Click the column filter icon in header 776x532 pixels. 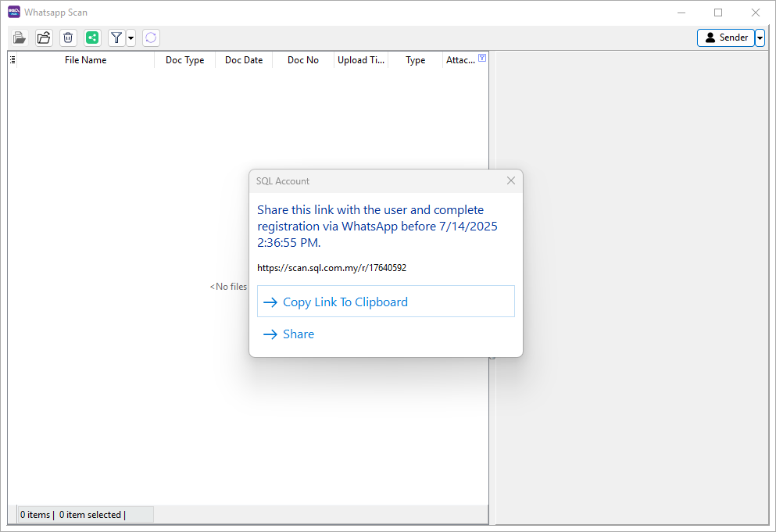[482, 58]
